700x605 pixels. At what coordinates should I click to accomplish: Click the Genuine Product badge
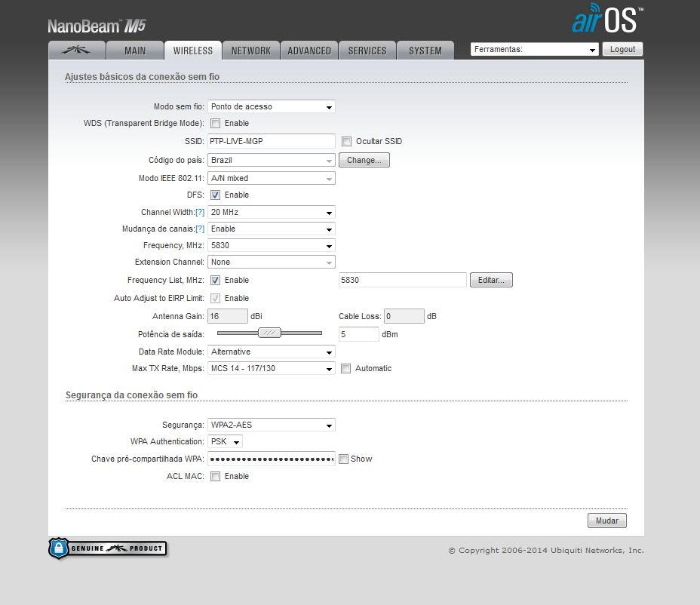pyautogui.click(x=108, y=548)
